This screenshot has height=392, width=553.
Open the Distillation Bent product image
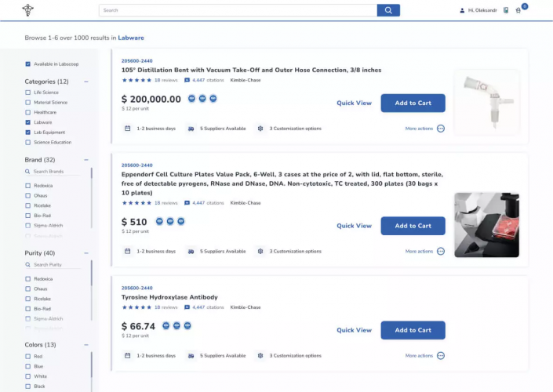[486, 102]
